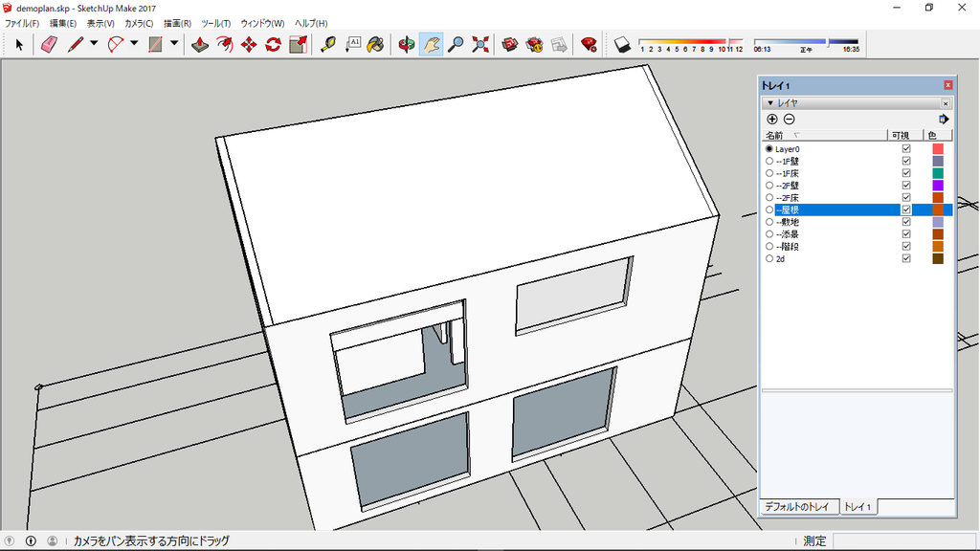Screen dimensions: 980x551
Task: Click the red color swatch of Layer0
Action: point(938,148)
